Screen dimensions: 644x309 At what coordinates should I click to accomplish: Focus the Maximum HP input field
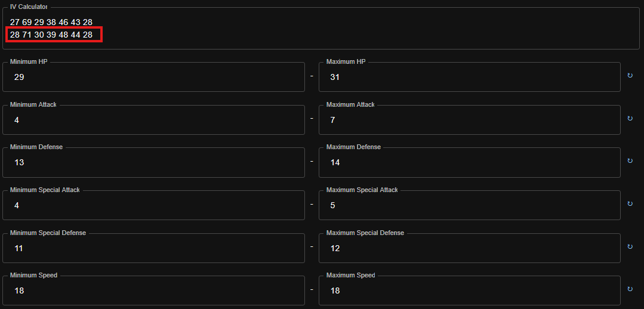click(469, 78)
